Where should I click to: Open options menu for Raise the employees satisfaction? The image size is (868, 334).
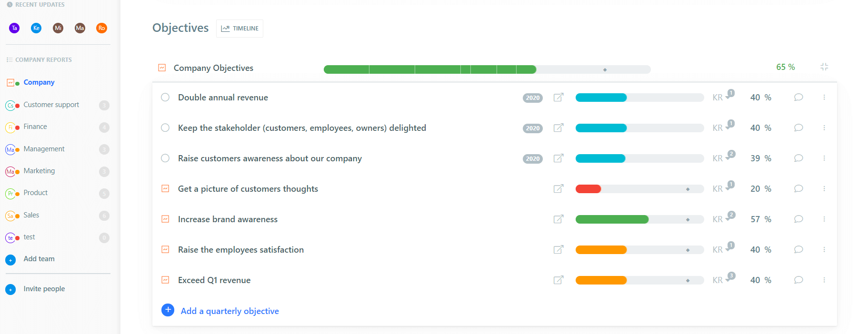click(824, 249)
